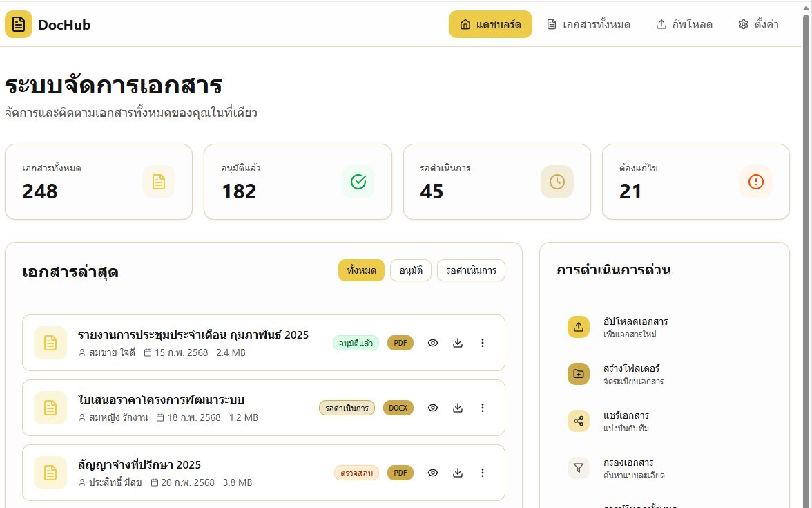The width and height of the screenshot is (812, 508).
Task: Click file size 3.8 MB
Action: pyautogui.click(x=238, y=482)
